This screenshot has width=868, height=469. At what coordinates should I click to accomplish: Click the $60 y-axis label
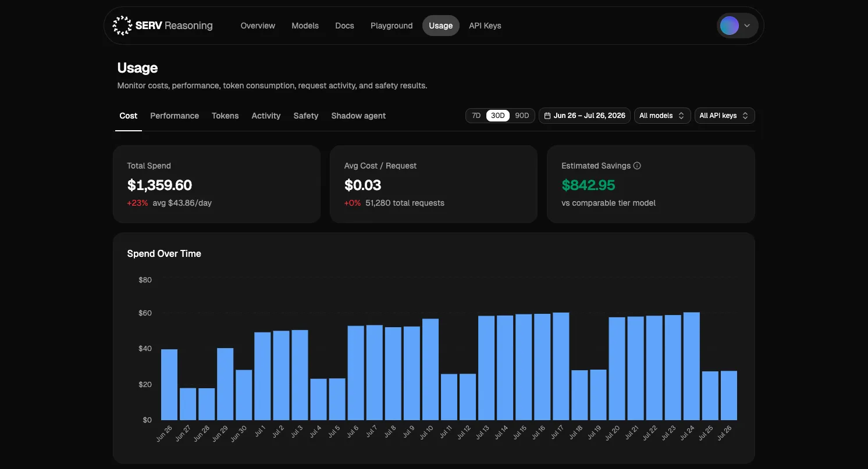pyautogui.click(x=145, y=313)
